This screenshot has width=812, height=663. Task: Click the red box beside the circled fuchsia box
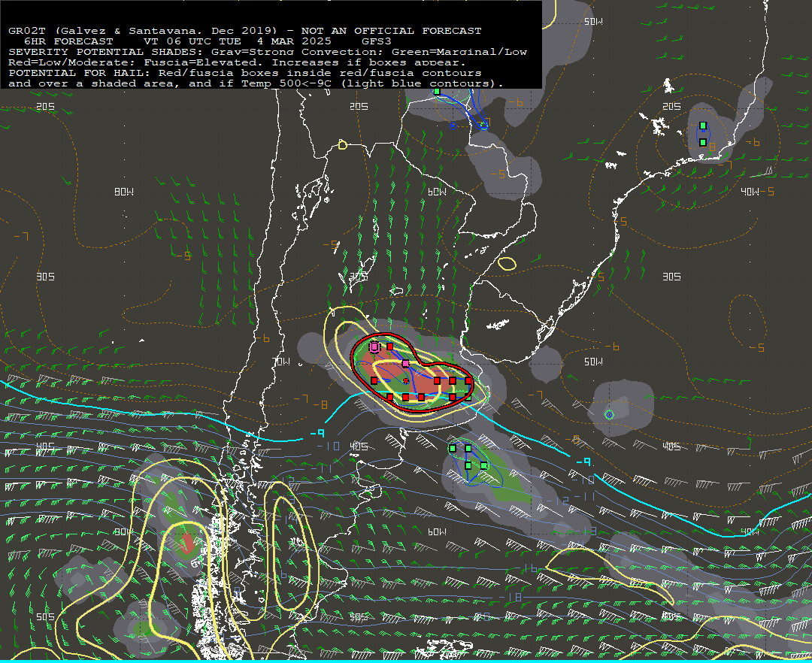[x=390, y=347]
